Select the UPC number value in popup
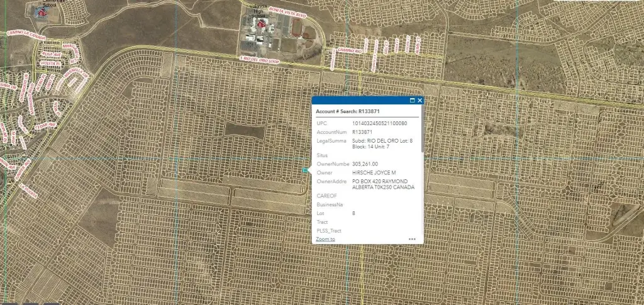Image resolution: width=644 pixels, height=305 pixels. (380, 123)
